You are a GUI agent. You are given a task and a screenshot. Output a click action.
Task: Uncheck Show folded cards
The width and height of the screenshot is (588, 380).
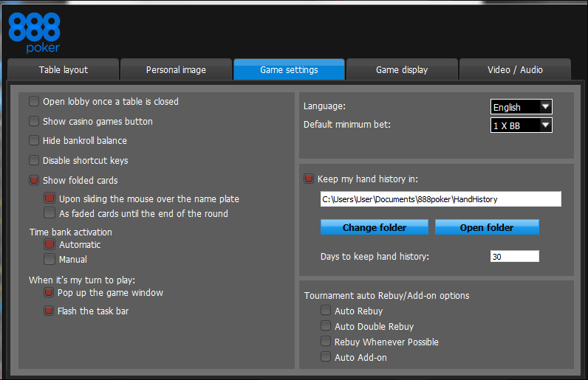coord(34,180)
